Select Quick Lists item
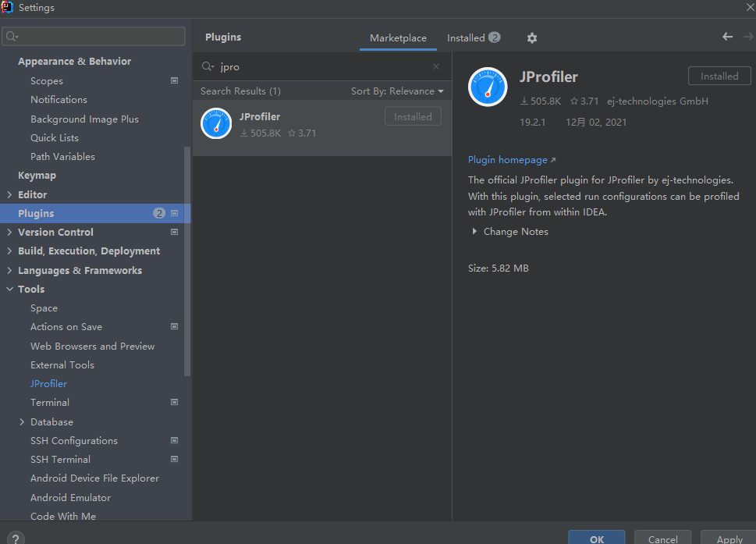This screenshot has width=756, height=544. pyautogui.click(x=55, y=138)
